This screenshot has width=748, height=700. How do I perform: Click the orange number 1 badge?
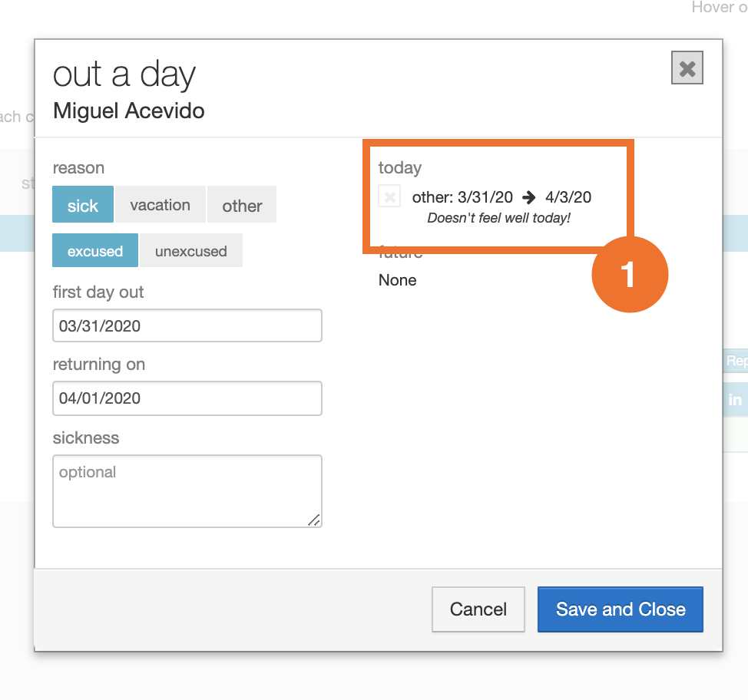point(629,274)
